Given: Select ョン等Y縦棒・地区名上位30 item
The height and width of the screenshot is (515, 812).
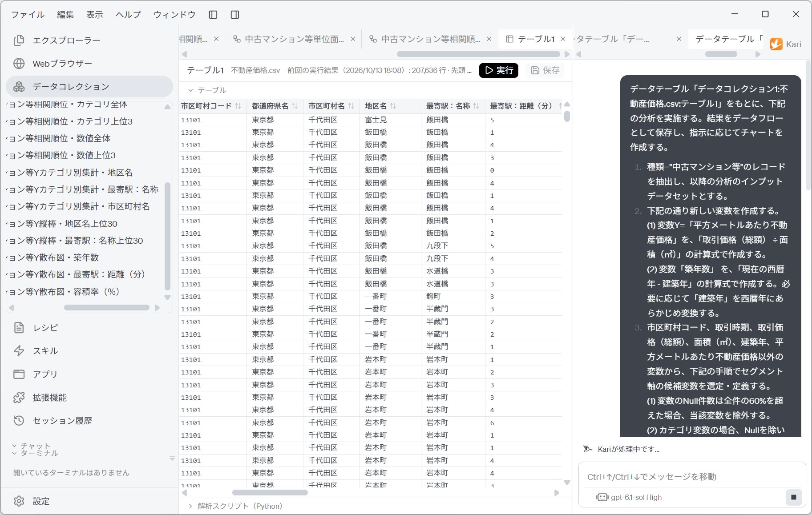Looking at the screenshot, I should [63, 224].
